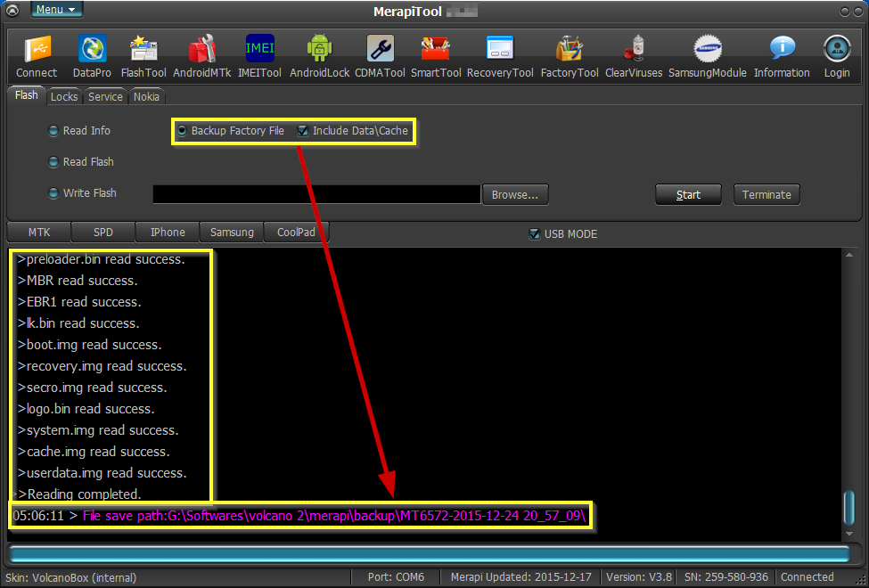Click the 'system.img read success' log line
Screen dimensions: 869x588
click(98, 430)
